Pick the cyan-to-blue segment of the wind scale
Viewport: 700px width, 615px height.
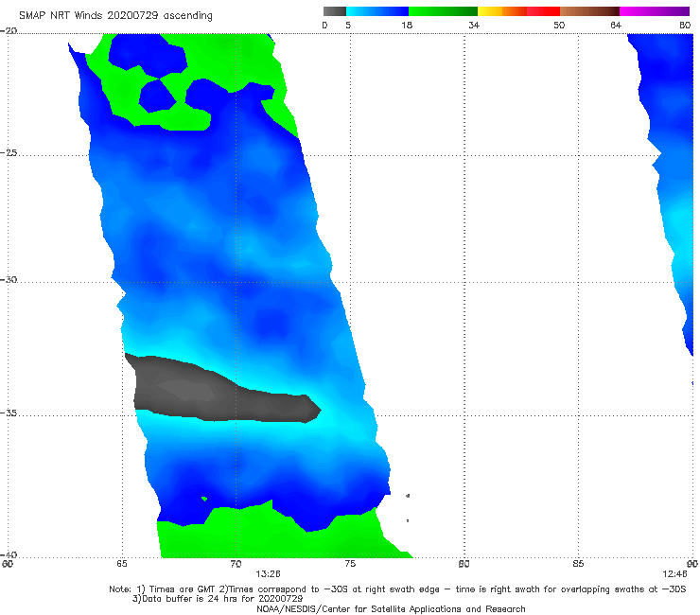[377, 11]
